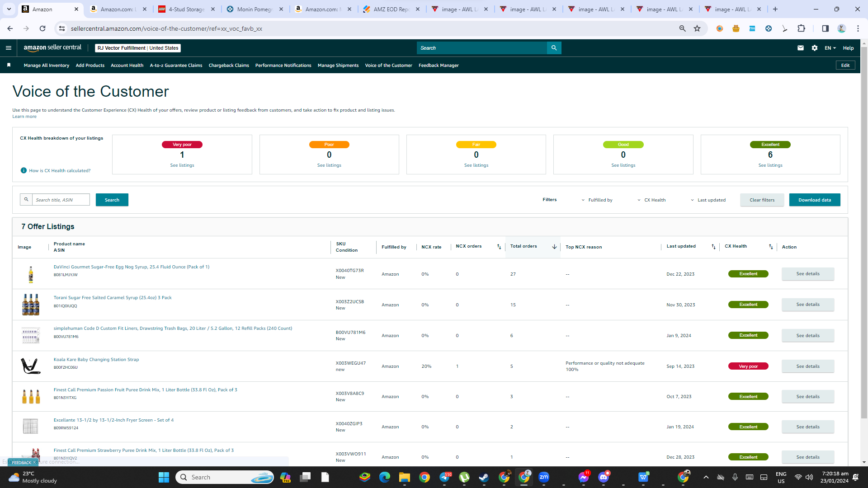Expand the Fulfilled by filter dropdown
This screenshot has height=488, width=868.
[x=597, y=200]
